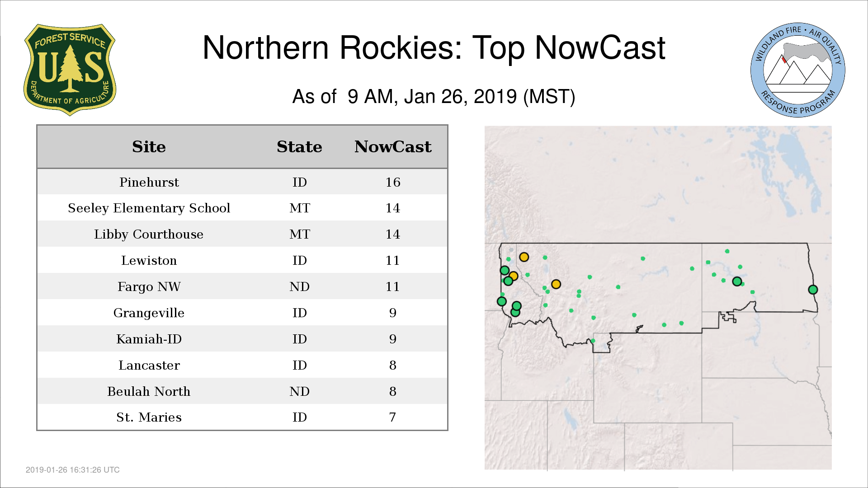Click the large green marker in central North Dakota
The height and width of the screenshot is (488, 868).
(737, 282)
